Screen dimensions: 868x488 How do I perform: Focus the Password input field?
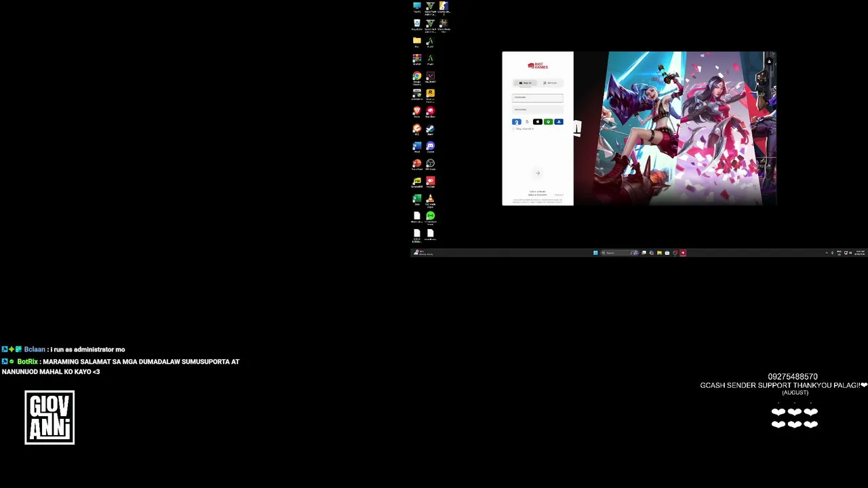tap(538, 110)
